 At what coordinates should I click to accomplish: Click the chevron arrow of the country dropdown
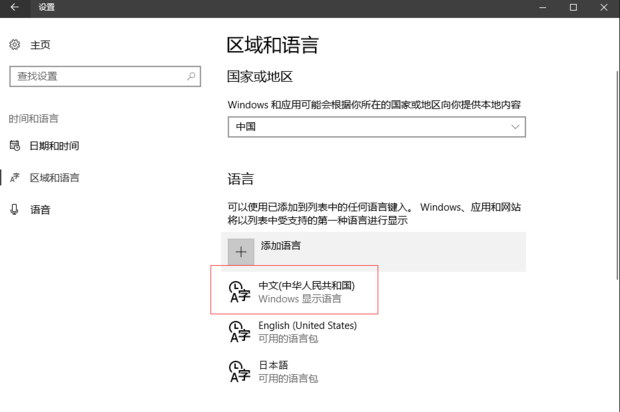pyautogui.click(x=515, y=127)
